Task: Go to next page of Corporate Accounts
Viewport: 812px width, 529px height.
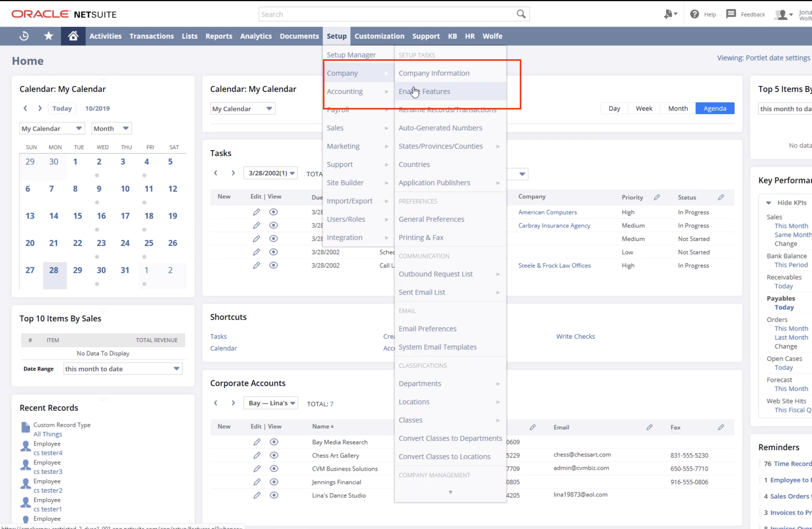Action: click(x=233, y=403)
